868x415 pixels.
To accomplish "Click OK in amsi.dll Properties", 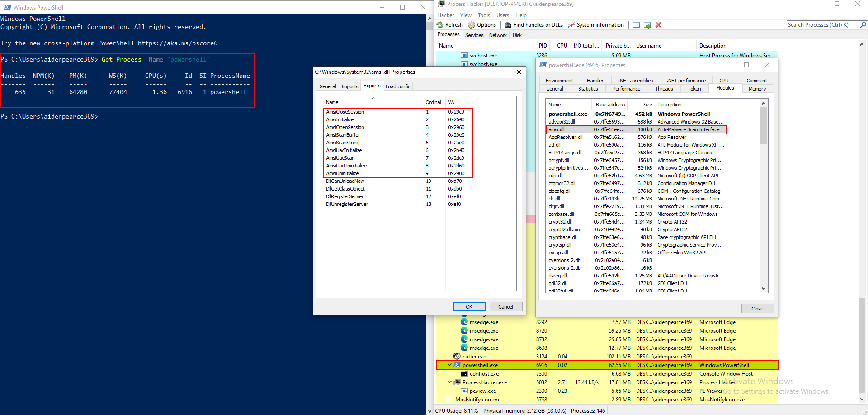I will 469,307.
